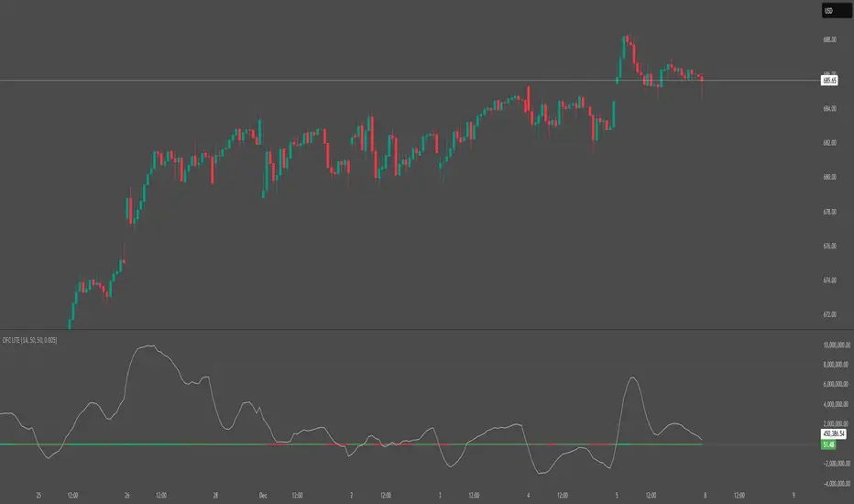Click the 8,000,000.00 indicator scale label

point(837,365)
